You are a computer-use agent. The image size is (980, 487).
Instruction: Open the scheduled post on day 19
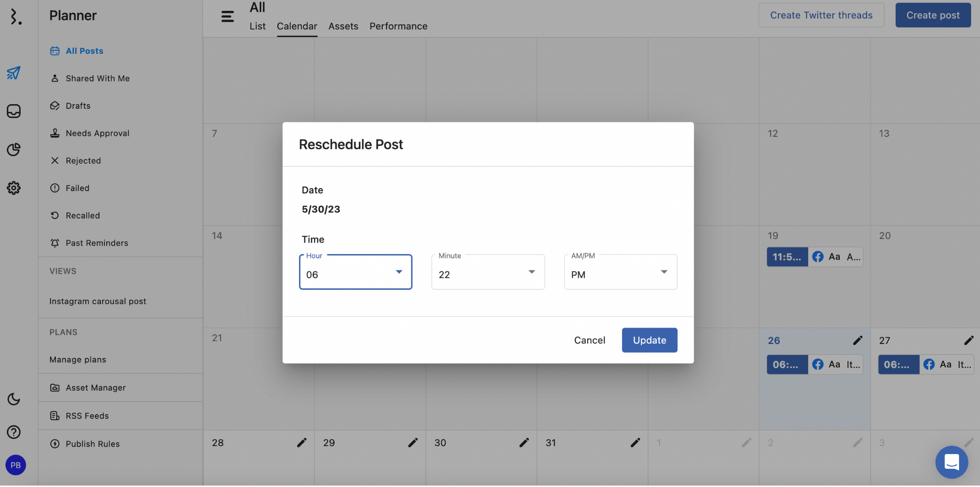[814, 257]
